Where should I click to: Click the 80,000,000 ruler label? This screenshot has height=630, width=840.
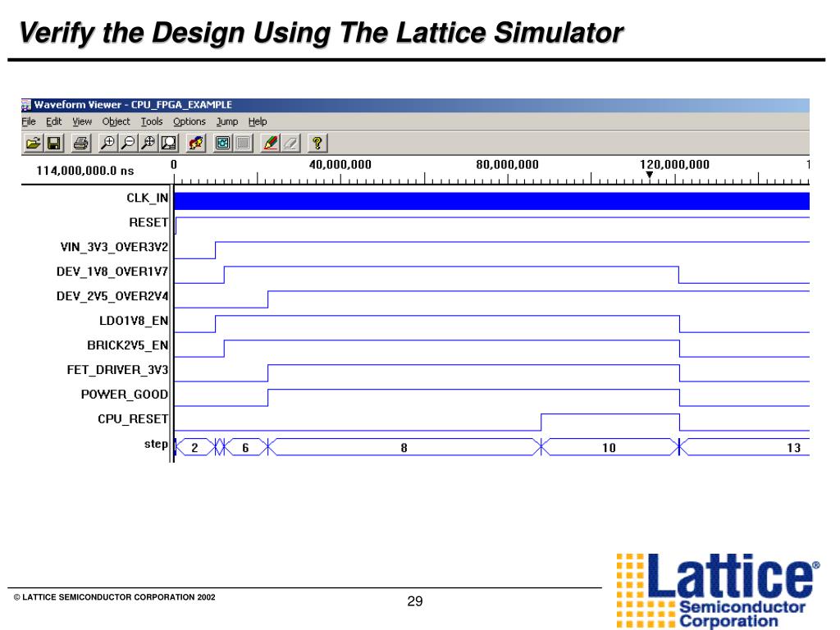click(x=507, y=164)
